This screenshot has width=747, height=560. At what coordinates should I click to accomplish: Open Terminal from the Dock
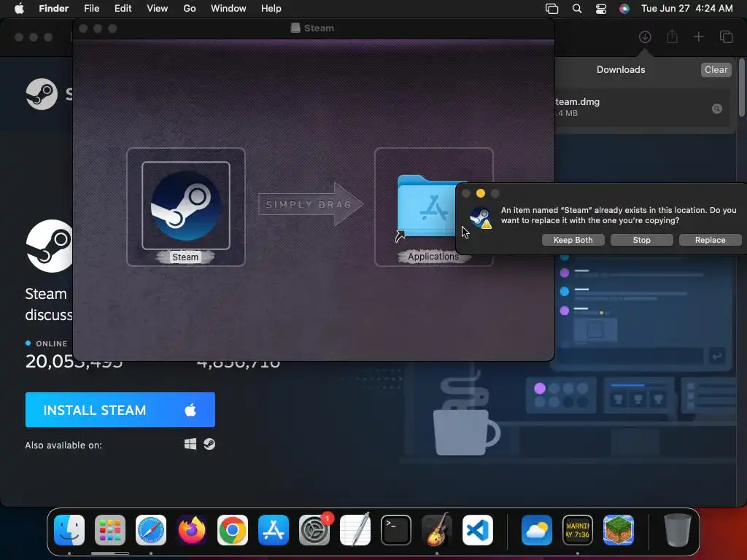click(x=396, y=530)
